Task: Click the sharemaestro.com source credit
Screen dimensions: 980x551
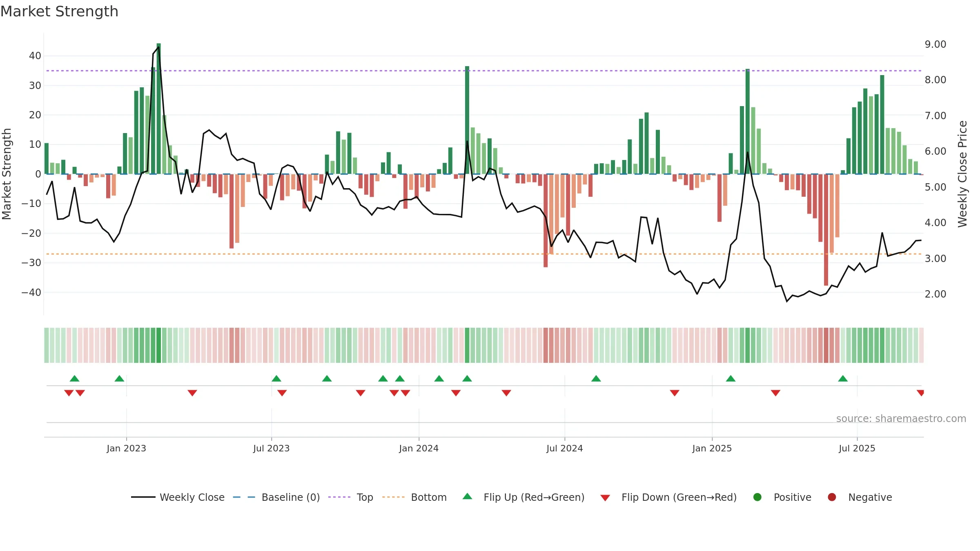Action: click(x=901, y=418)
